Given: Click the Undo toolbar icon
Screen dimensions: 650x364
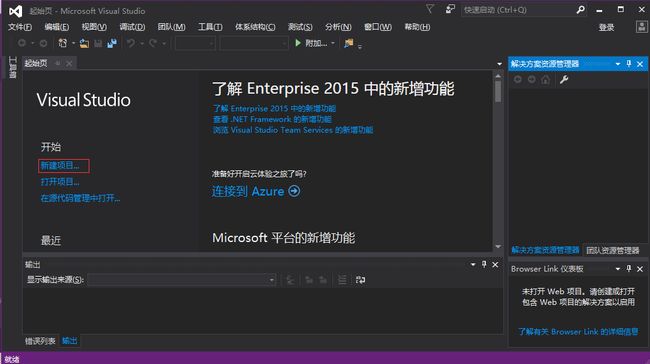Looking at the screenshot, I should click(131, 43).
